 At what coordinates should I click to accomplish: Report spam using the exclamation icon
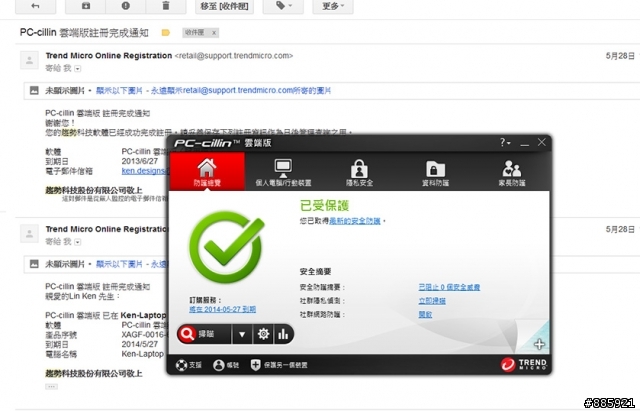[x=125, y=6]
